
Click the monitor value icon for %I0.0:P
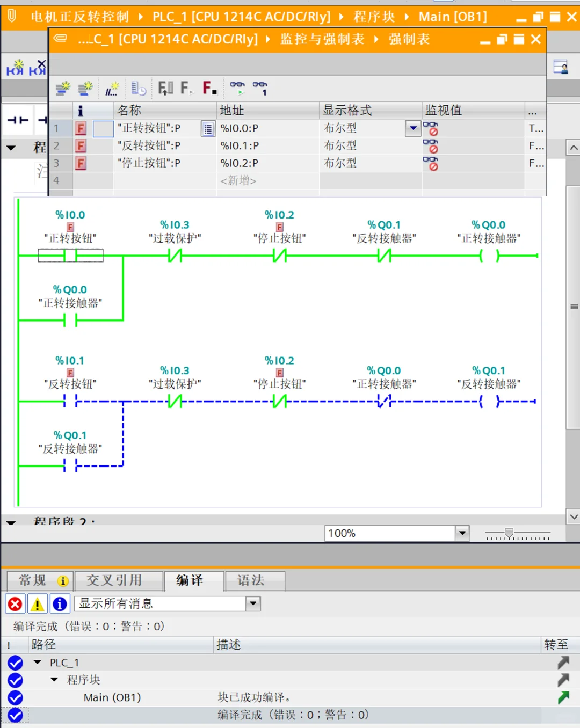(x=431, y=129)
